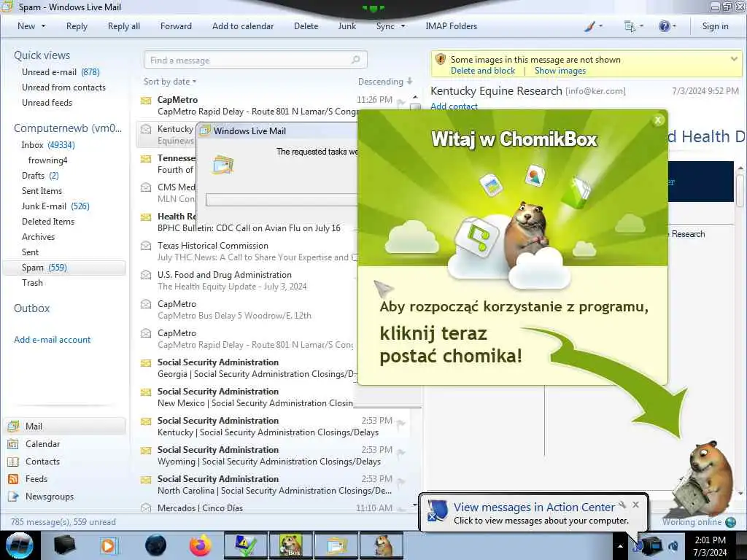747x560 pixels.
Task: Expand the New button dropdown arrow
Action: click(x=43, y=26)
